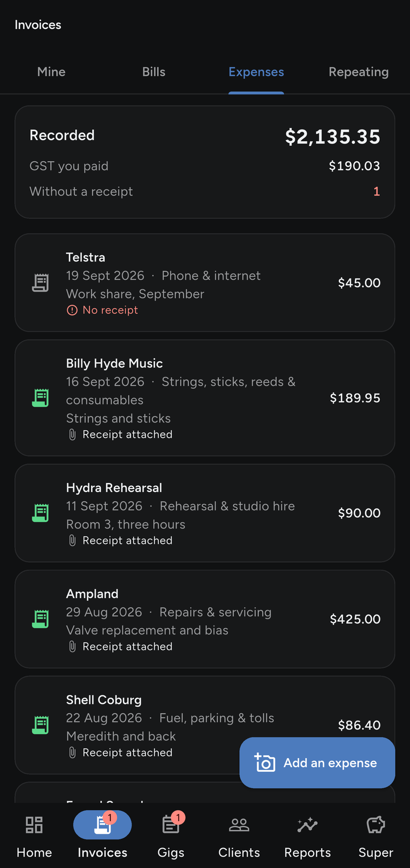Image resolution: width=410 pixels, height=868 pixels.
Task: Tap the Gigs icon with badge
Action: click(x=171, y=824)
